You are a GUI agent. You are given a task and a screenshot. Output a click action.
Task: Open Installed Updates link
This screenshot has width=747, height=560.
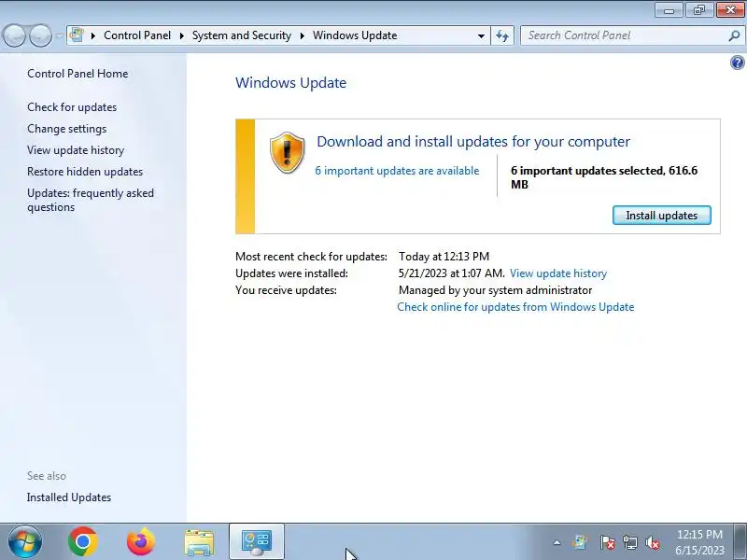(69, 497)
